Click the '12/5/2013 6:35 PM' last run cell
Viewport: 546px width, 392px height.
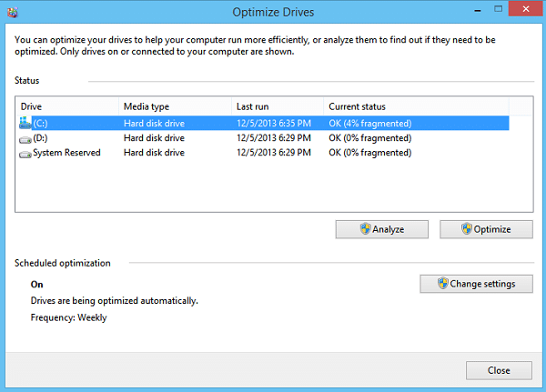274,124
